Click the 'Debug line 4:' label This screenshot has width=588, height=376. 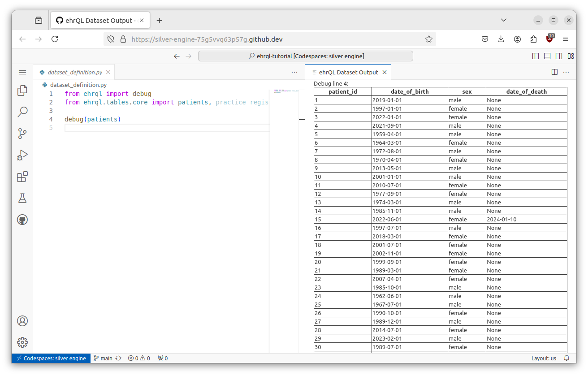[331, 83]
